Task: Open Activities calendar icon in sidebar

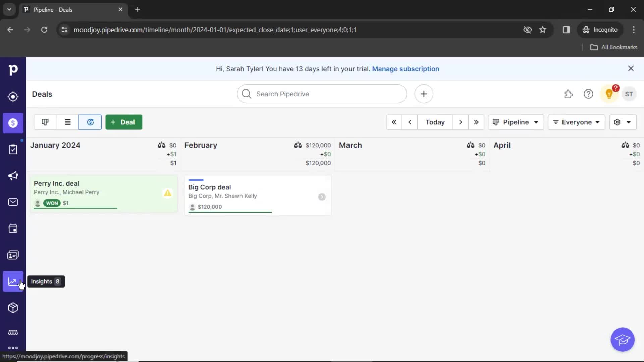Action: (13, 229)
